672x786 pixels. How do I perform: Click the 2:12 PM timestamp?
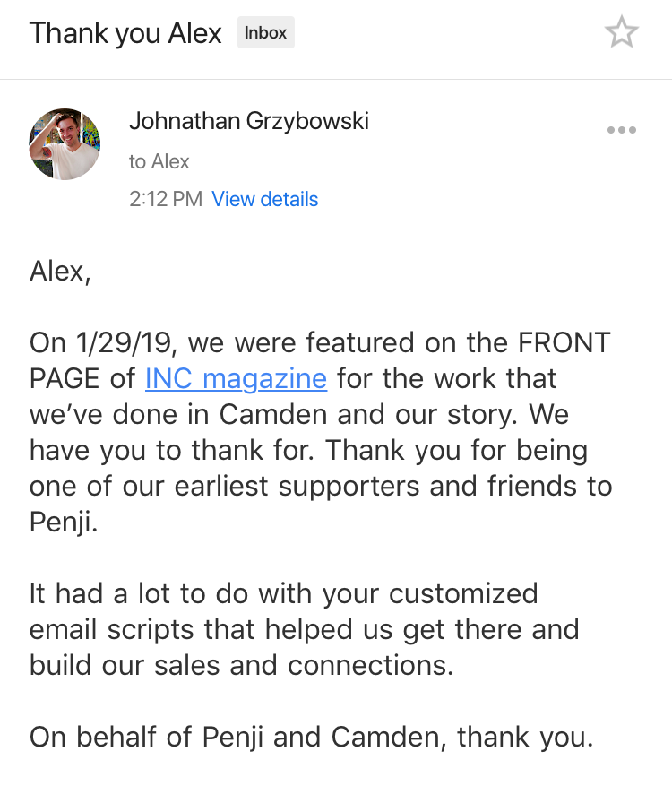pos(165,199)
